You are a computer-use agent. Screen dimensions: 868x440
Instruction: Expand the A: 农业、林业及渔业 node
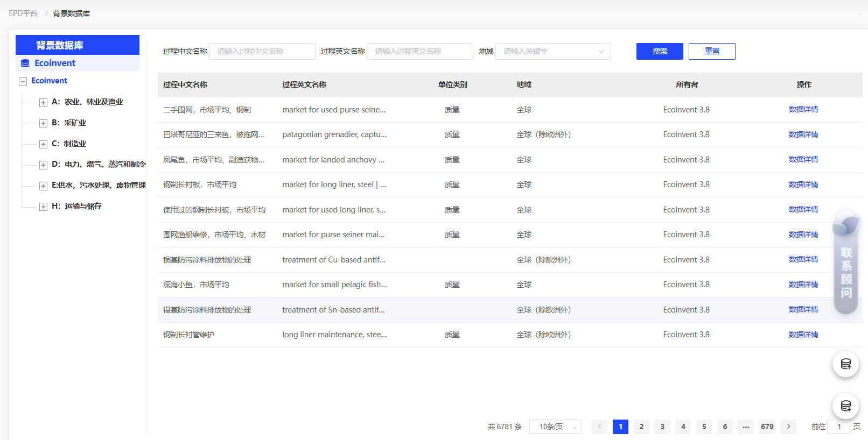tap(43, 103)
